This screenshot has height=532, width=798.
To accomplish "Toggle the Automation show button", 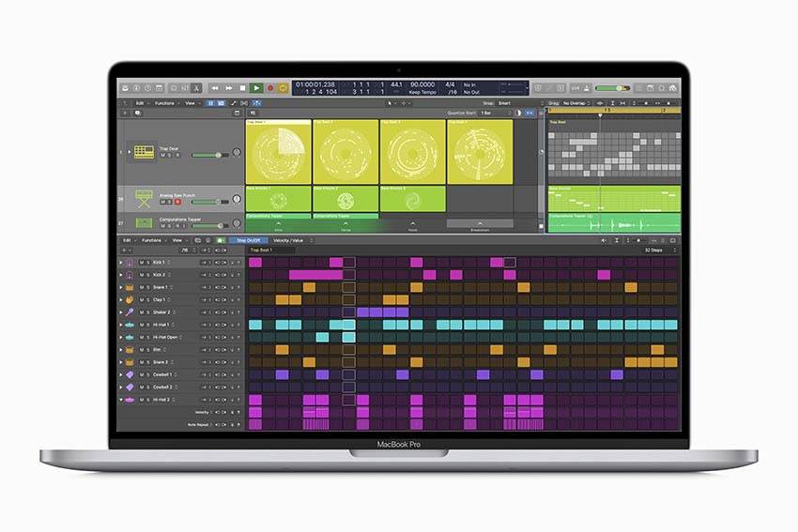I will pyautogui.click(x=234, y=102).
